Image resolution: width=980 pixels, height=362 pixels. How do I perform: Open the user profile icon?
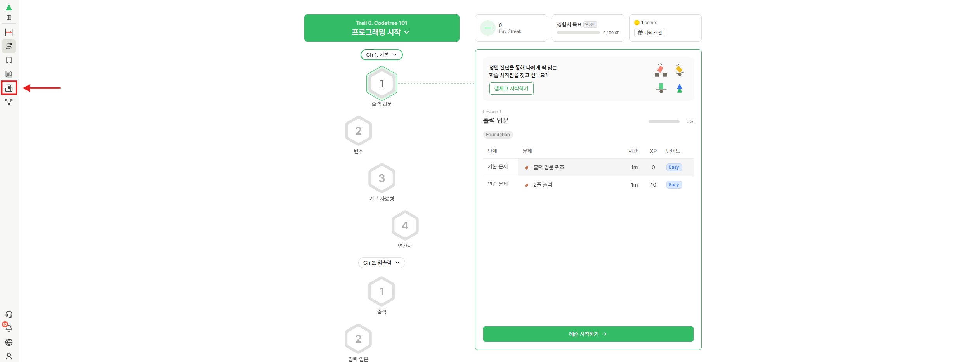point(9,356)
